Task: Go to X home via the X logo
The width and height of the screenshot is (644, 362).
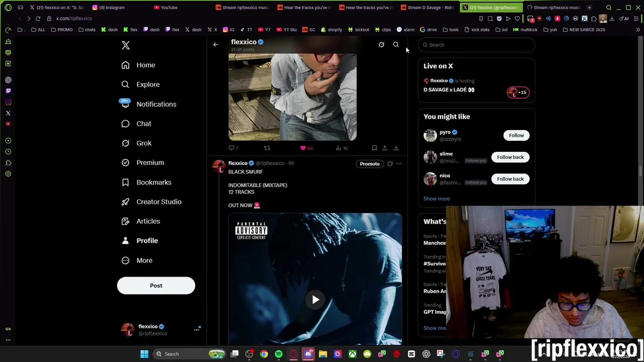Action: pos(126,45)
